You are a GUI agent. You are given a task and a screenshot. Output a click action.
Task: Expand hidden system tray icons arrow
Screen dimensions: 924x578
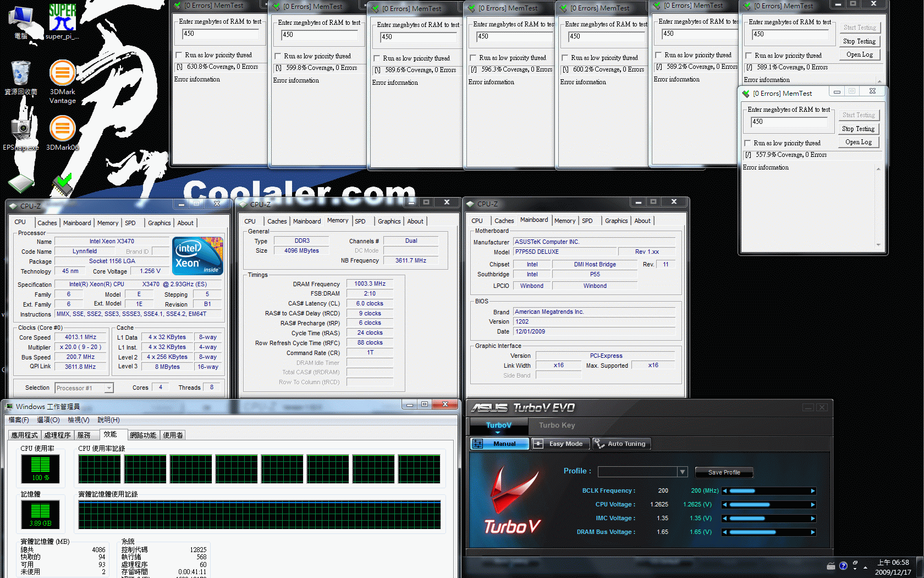pyautogui.click(x=866, y=567)
